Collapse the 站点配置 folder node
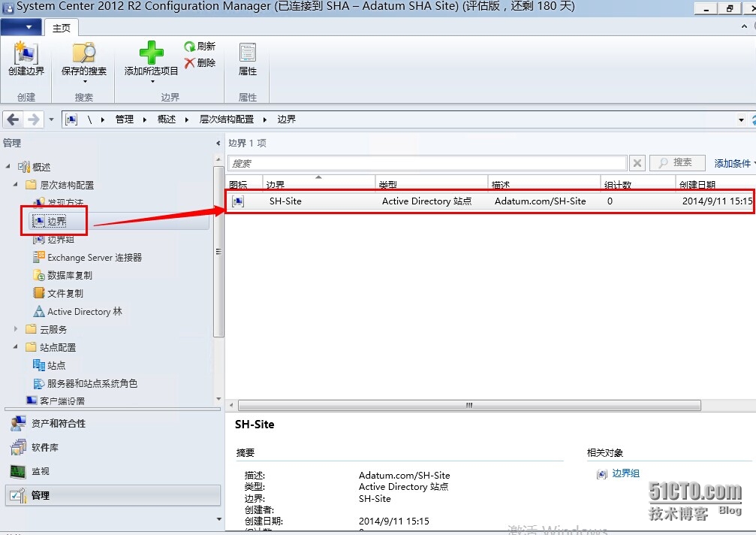The image size is (756, 535). click(16, 347)
